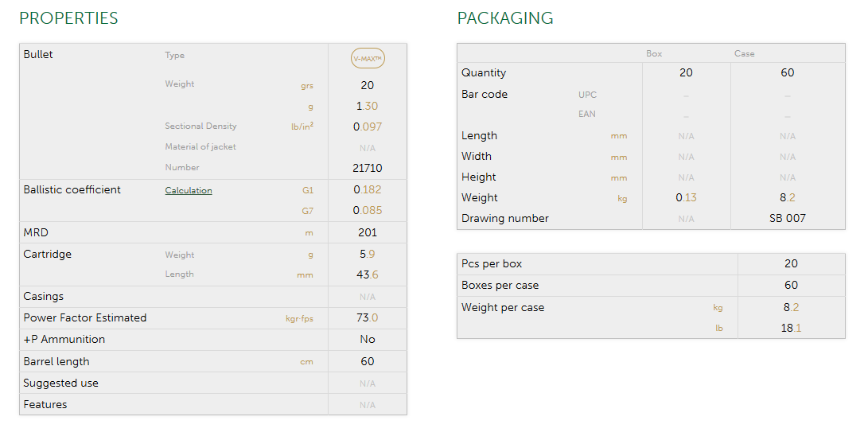Viewport: 868px width, 436px height.
Task: Click the SB 007 drawing number
Action: [787, 218]
